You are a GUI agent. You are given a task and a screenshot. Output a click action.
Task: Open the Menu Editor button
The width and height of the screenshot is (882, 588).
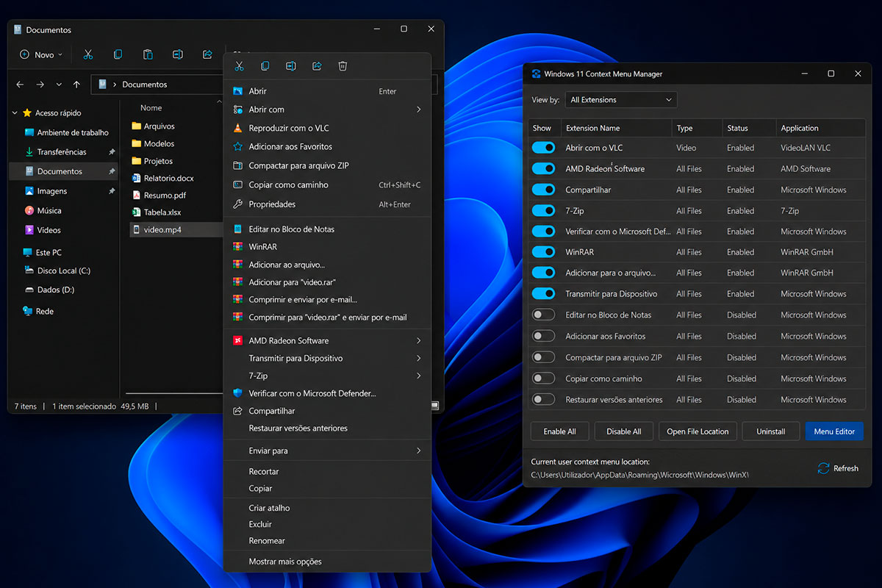pos(834,431)
